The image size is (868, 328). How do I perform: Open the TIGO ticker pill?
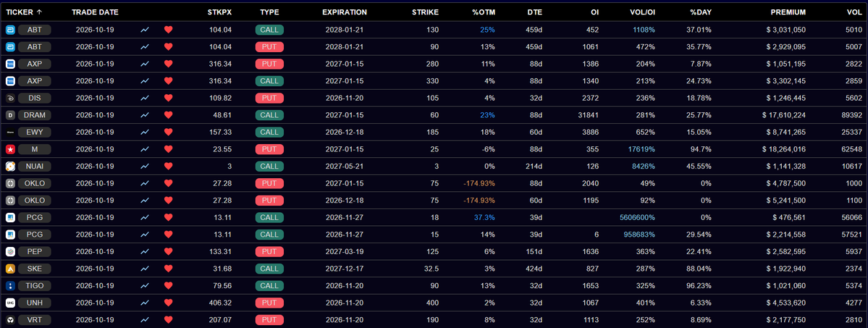35,285
